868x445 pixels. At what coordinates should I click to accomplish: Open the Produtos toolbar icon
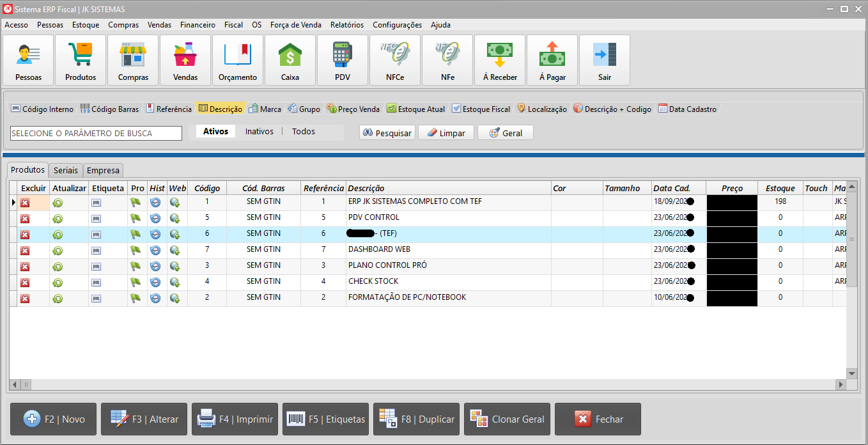pos(81,60)
